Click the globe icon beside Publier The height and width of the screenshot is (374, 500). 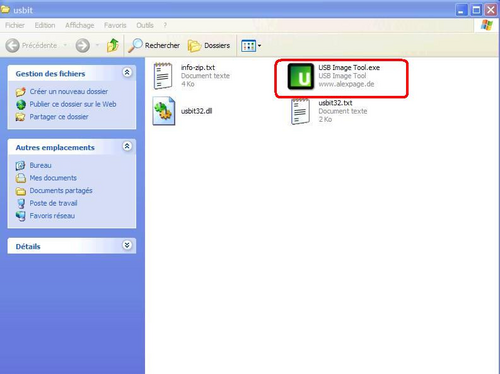(x=21, y=104)
